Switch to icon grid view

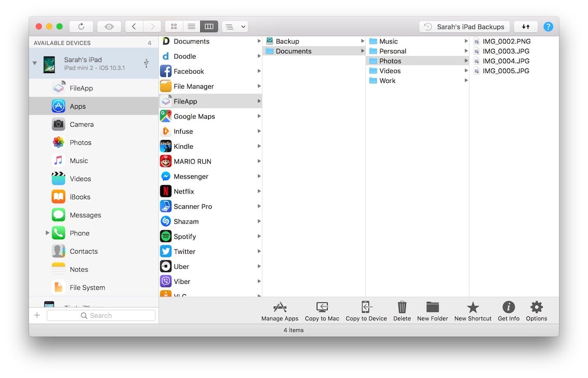(173, 26)
